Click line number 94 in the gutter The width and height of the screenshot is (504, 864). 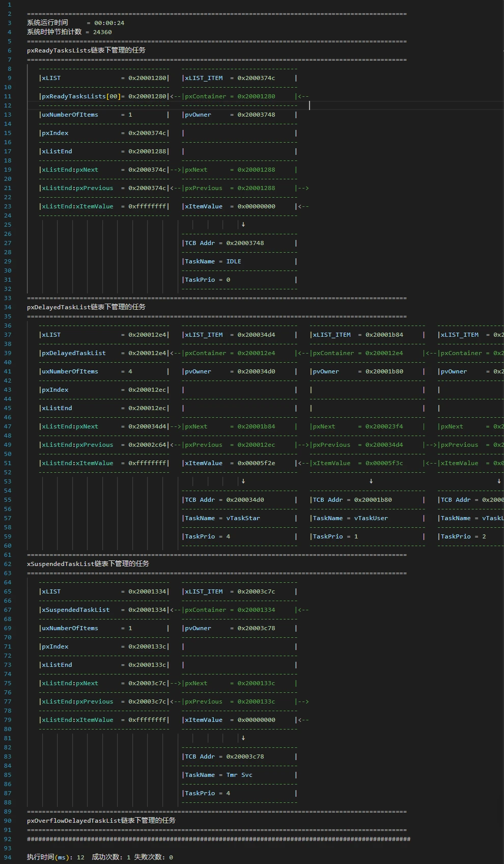click(7, 857)
